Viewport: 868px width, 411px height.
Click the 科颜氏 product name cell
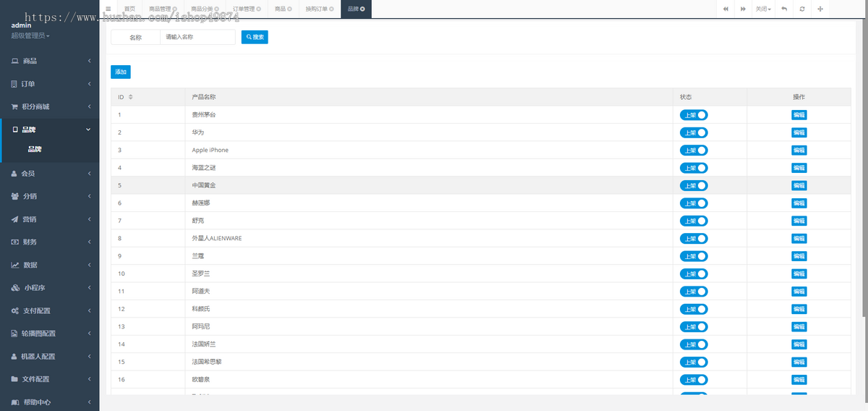[x=429, y=309]
